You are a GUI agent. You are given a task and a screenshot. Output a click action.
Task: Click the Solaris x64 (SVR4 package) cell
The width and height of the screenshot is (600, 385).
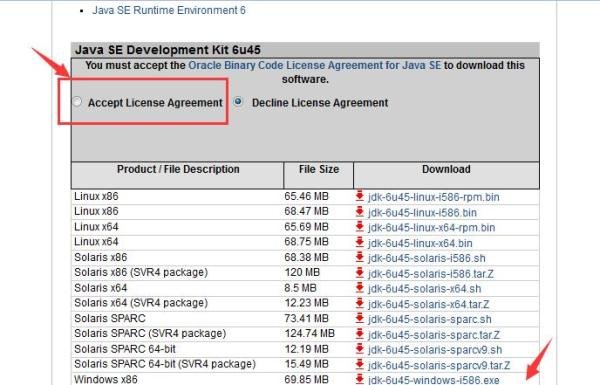click(141, 303)
